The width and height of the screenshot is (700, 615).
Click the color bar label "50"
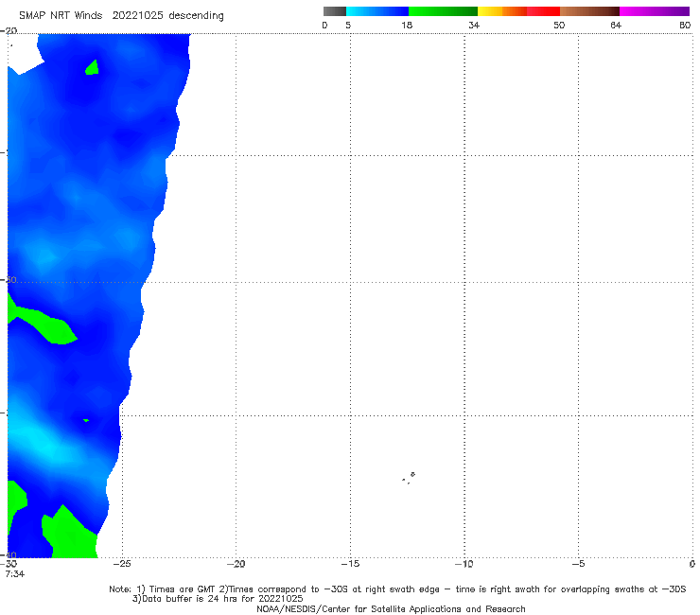[x=559, y=26]
